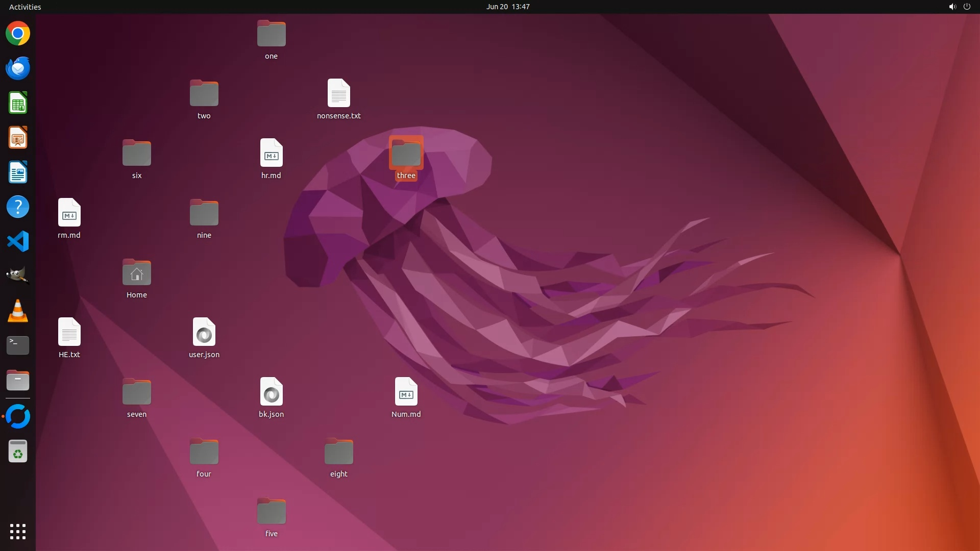Open the Trash icon in dock
The width and height of the screenshot is (980, 551).
(x=18, y=452)
